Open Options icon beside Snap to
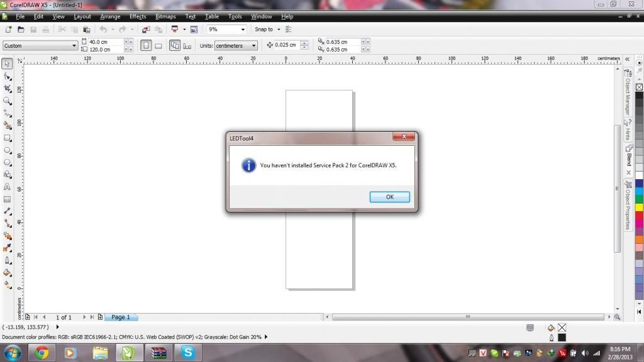This screenshot has width=644, height=362. coord(288,30)
